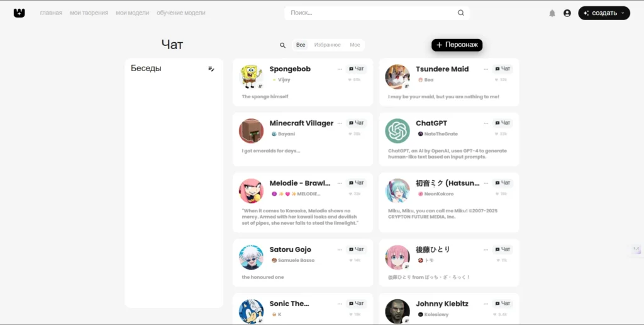644x325 pixels.
Task: Click the Satoru Gojo avatar
Action: 252,257
